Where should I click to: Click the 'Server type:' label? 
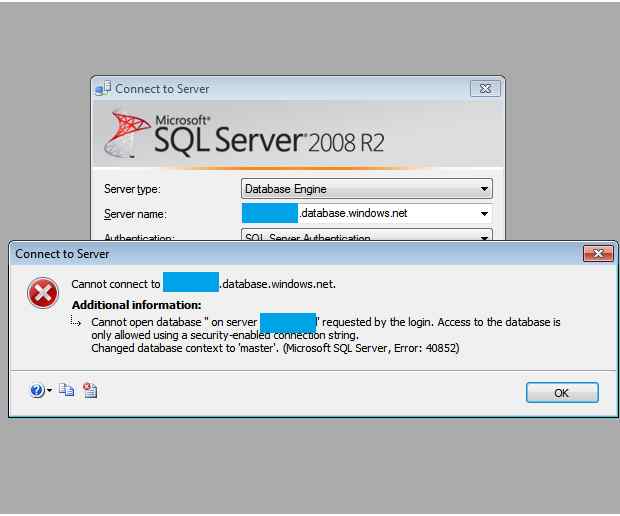pos(132,189)
